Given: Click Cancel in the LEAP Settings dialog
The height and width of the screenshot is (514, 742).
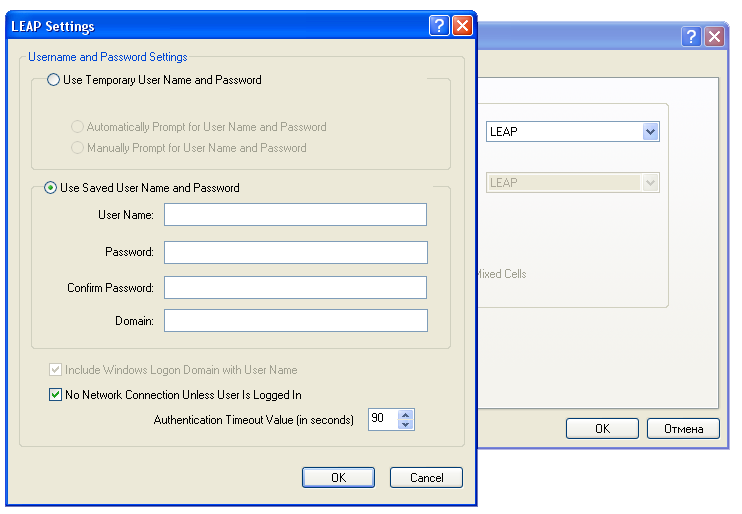Looking at the screenshot, I should click(x=426, y=478).
